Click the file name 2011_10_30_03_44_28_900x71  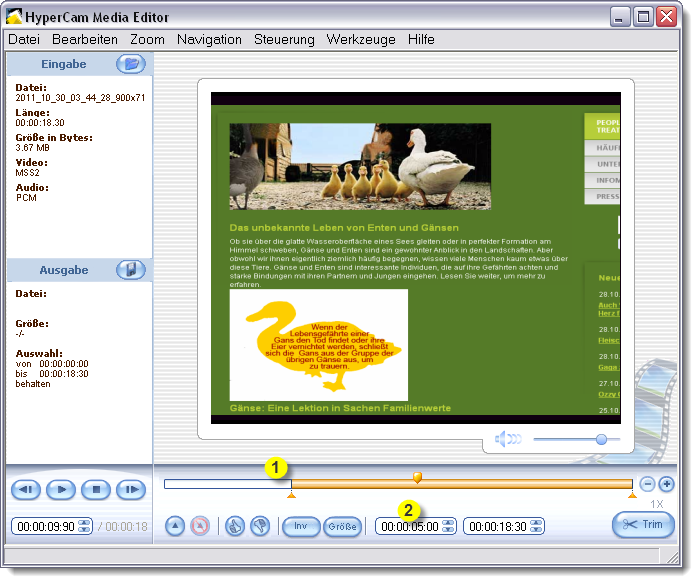coord(80,98)
